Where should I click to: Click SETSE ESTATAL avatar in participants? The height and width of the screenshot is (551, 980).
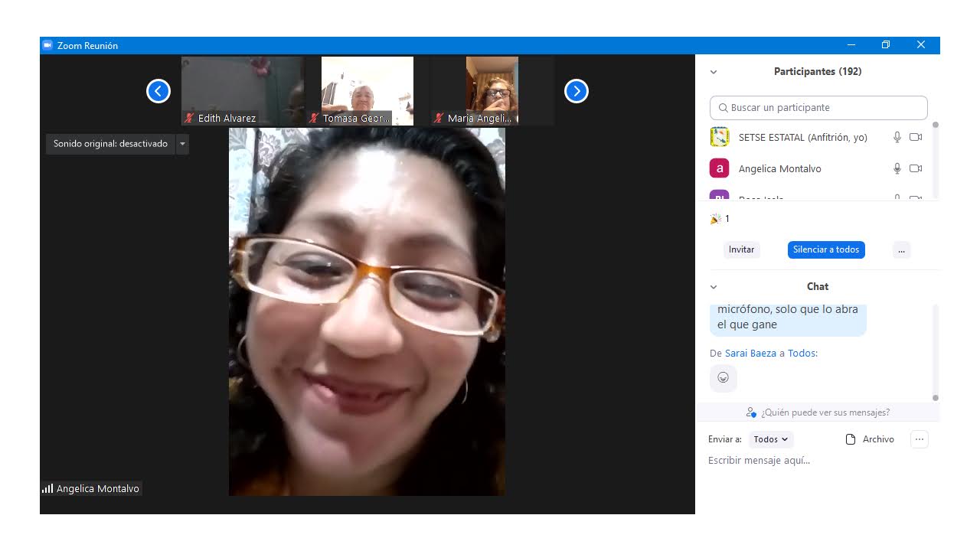click(x=720, y=137)
